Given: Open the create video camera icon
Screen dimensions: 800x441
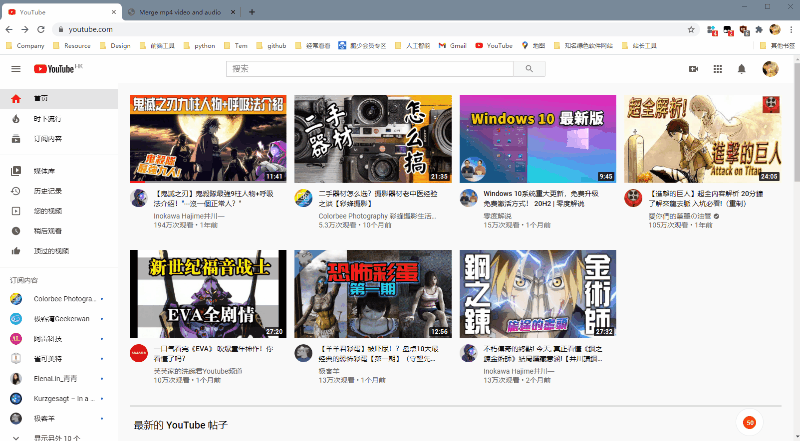Looking at the screenshot, I should click(x=693, y=69).
